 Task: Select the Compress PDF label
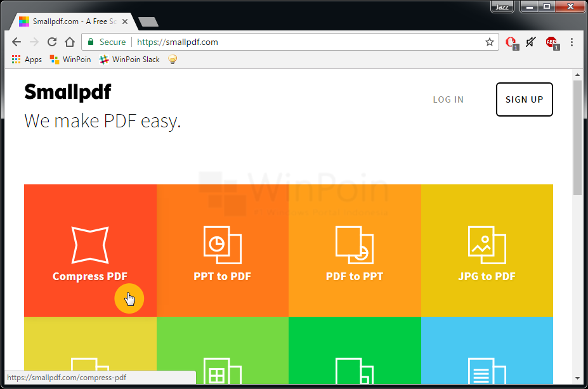pyautogui.click(x=90, y=276)
